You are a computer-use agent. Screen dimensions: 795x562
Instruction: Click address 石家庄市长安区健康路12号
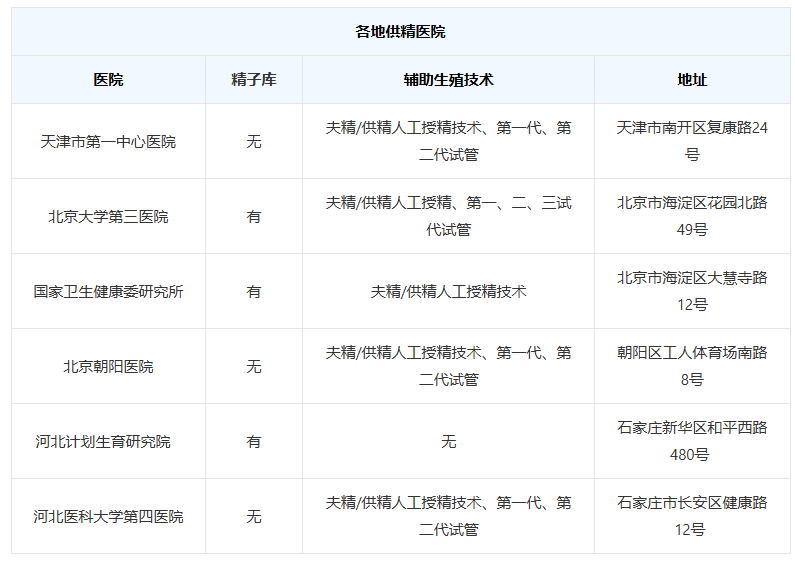tap(692, 516)
